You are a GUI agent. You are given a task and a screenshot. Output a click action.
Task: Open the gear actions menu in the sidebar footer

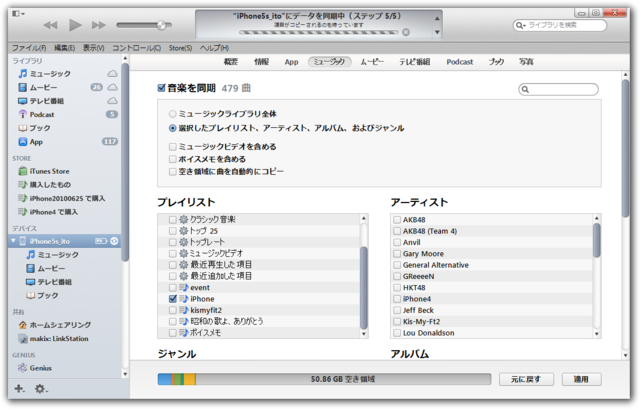coord(40,389)
